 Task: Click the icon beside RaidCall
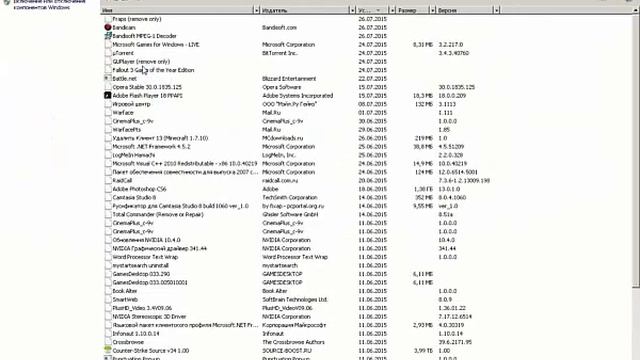108,180
